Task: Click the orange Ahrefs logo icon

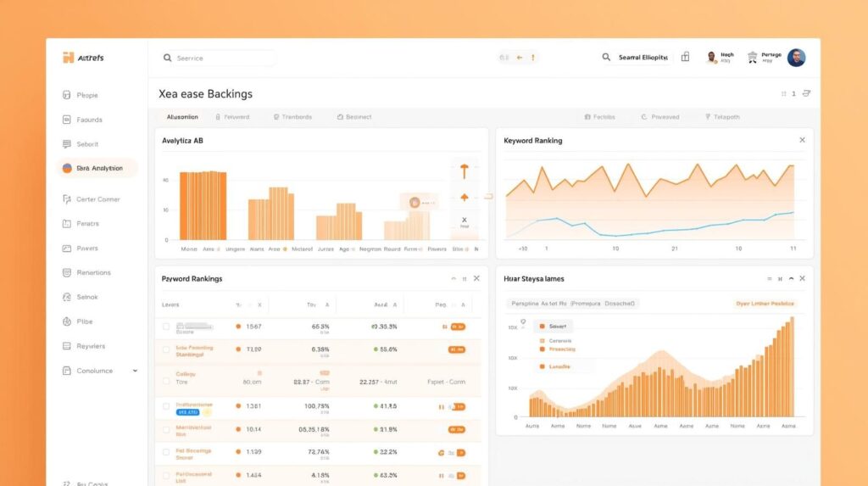Action: pyautogui.click(x=69, y=58)
